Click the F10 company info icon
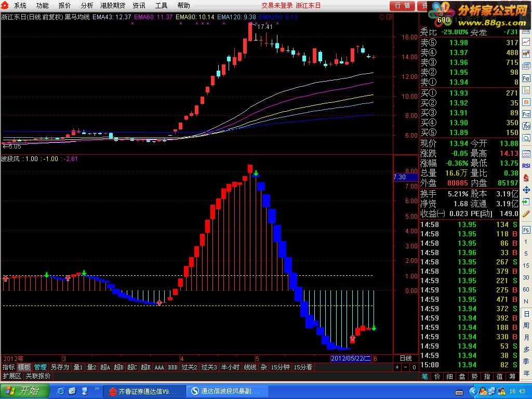Viewport: 532px width, 399px height. (526, 78)
